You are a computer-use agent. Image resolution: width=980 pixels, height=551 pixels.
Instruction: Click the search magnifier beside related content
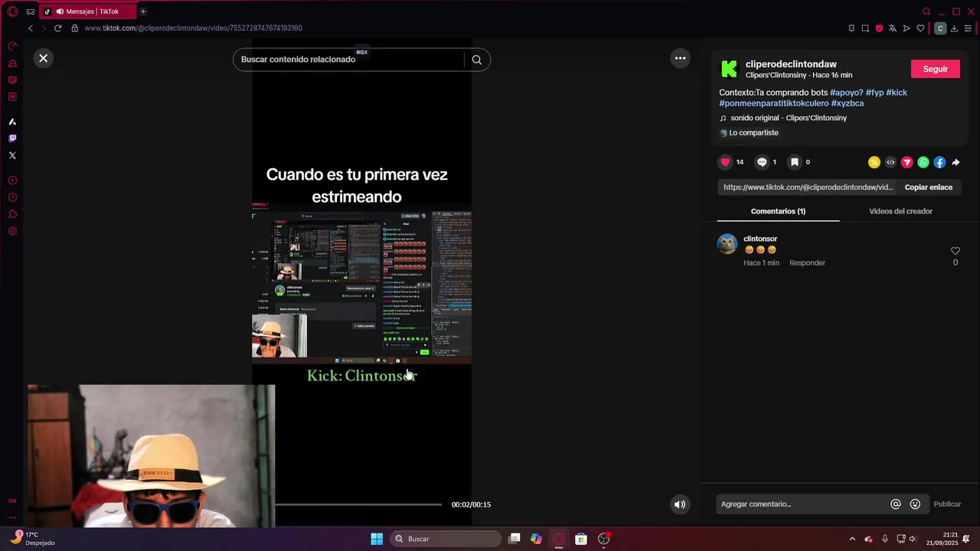[x=477, y=60]
